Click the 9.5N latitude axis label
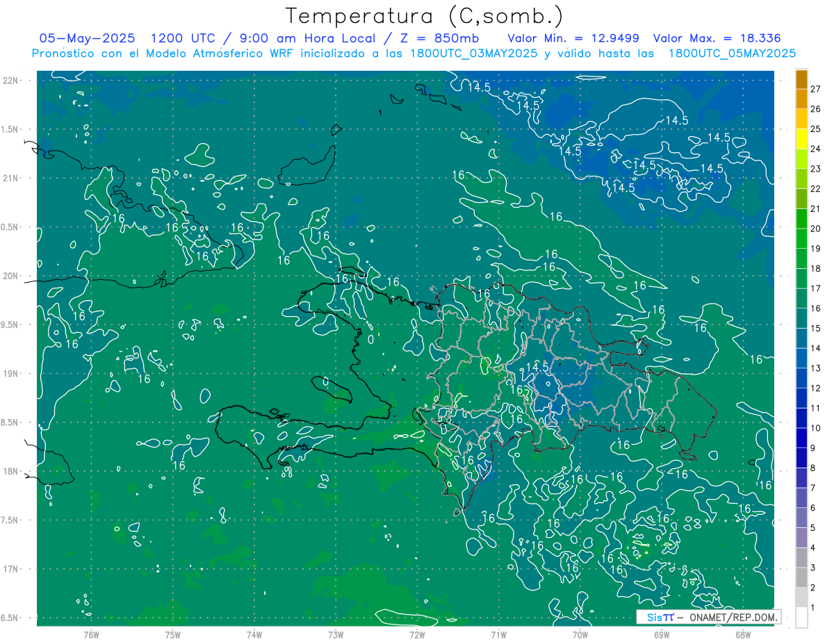834x644 pixels. point(10,324)
